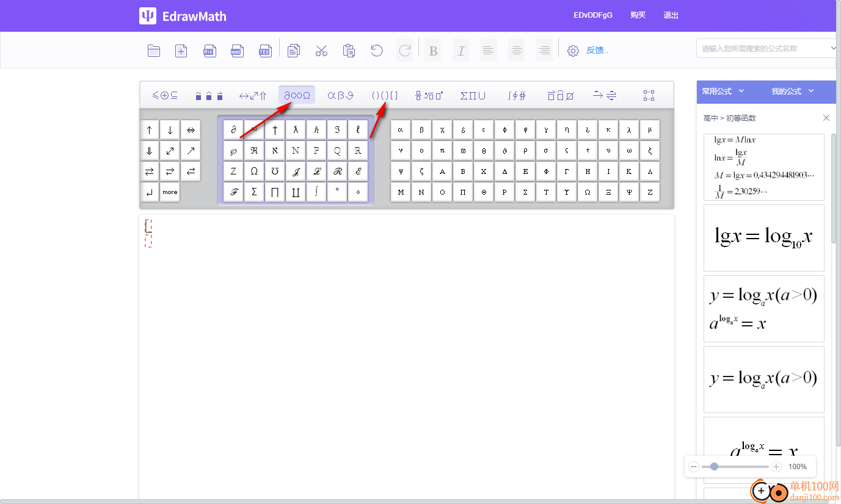Set left text alignment
Image resolution: width=841 pixels, height=504 pixels.
pos(489,51)
